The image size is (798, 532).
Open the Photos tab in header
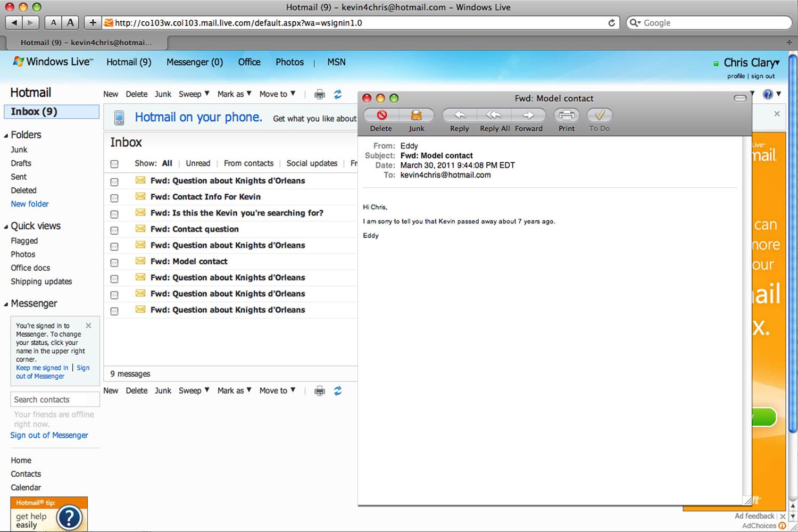pyautogui.click(x=289, y=62)
